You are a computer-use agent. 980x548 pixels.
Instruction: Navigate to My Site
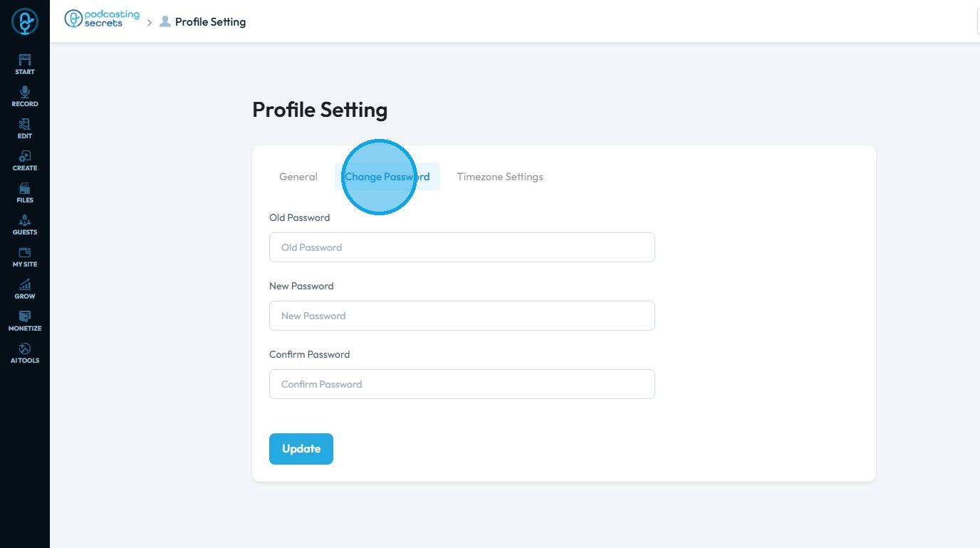click(25, 257)
